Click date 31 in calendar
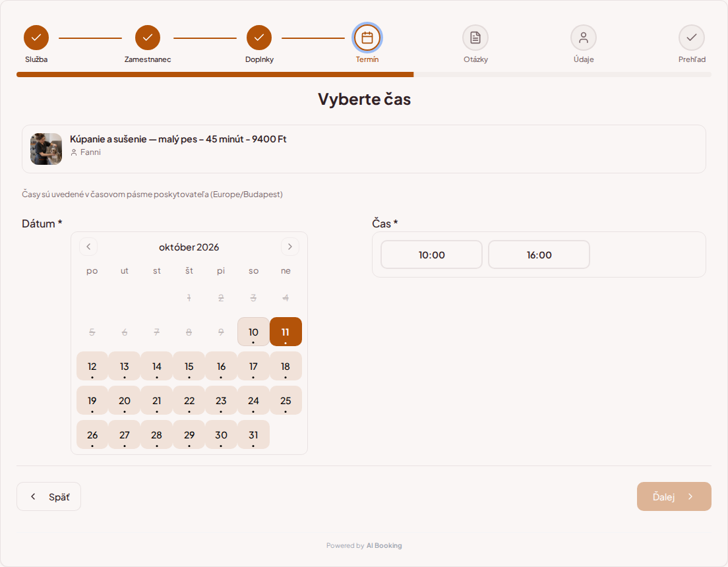Viewport: 728px width, 567px height. point(253,434)
